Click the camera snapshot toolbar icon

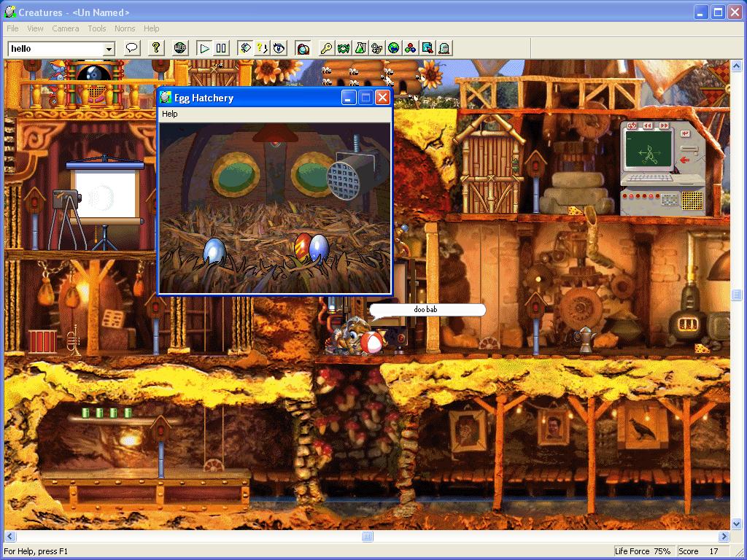(x=303, y=48)
